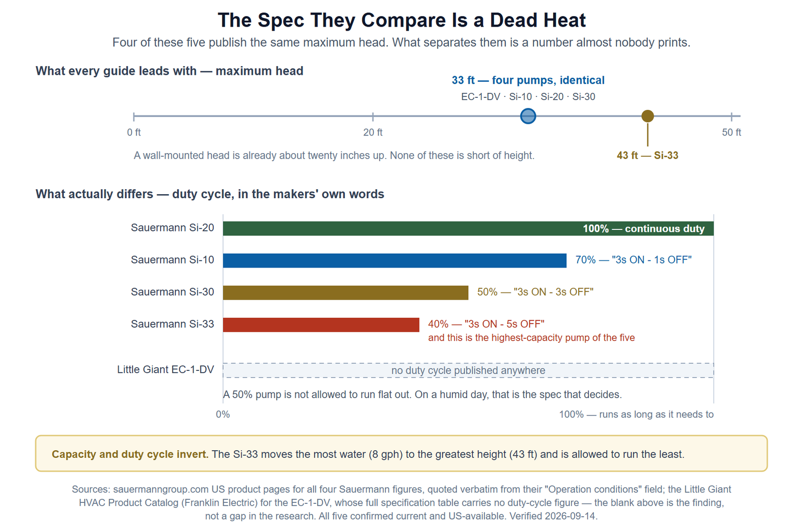Click the '70% — "3s ON - 1s OFF"' label
The height and width of the screenshot is (532, 803).
(633, 260)
